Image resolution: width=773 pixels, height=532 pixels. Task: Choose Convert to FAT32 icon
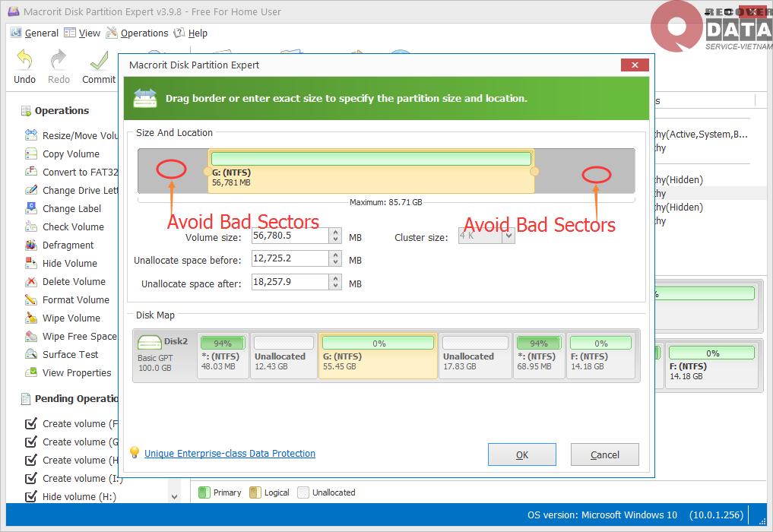[x=31, y=172]
